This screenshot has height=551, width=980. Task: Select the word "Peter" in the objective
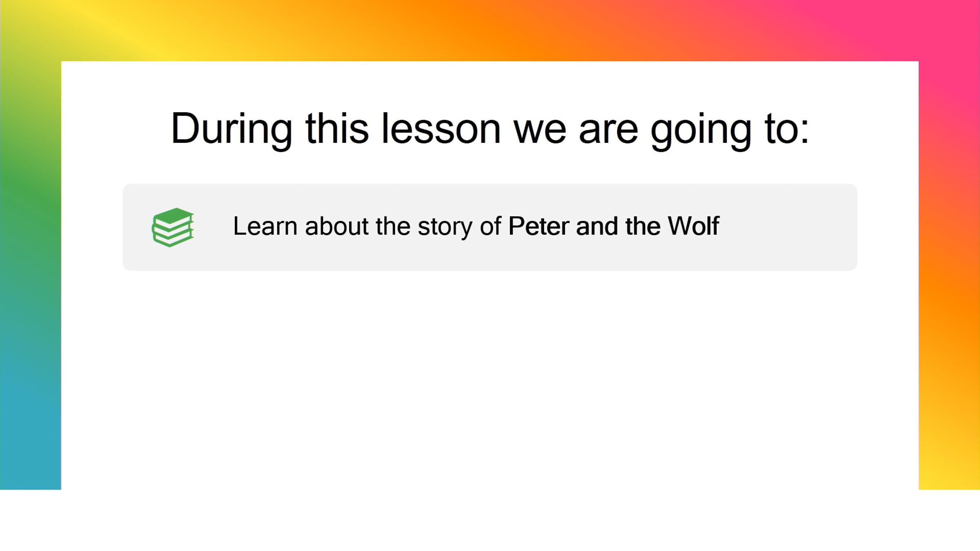[538, 226]
